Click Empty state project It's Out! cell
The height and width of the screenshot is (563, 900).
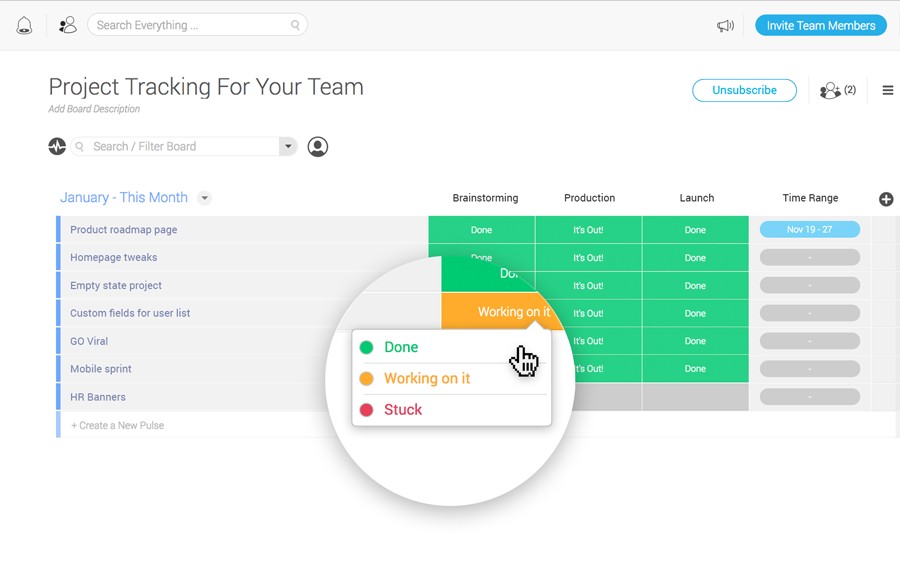pos(588,285)
